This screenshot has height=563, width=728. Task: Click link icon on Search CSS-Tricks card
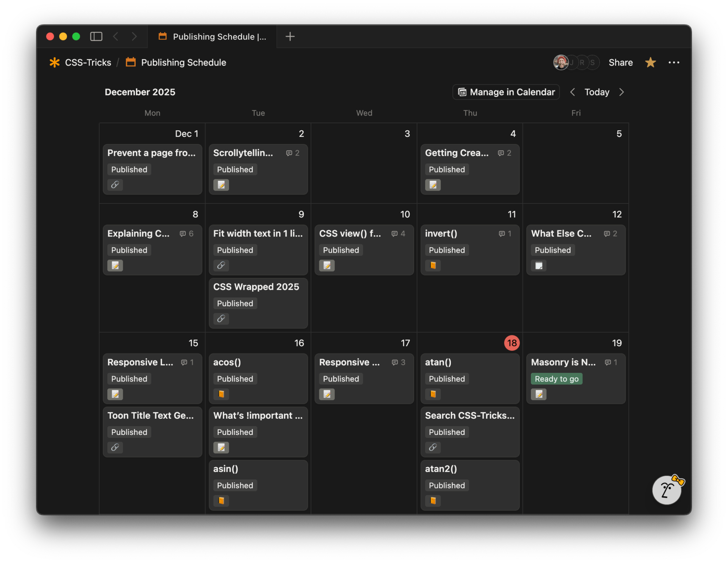click(433, 447)
